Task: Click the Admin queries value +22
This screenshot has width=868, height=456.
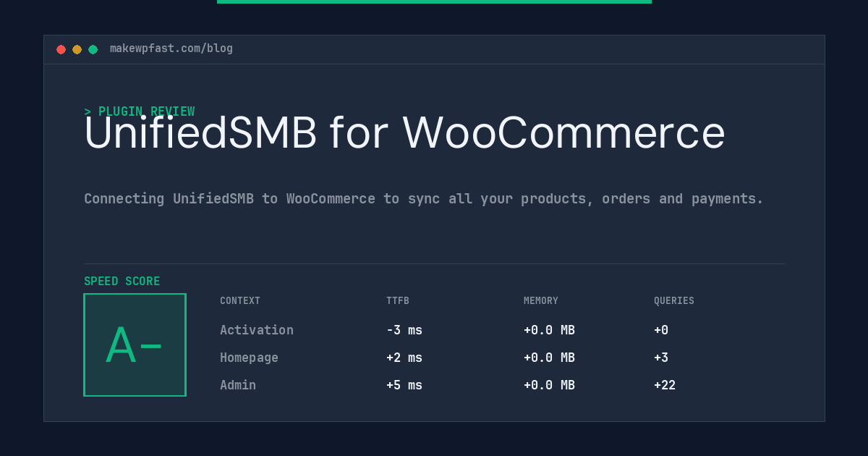Action: (x=665, y=385)
